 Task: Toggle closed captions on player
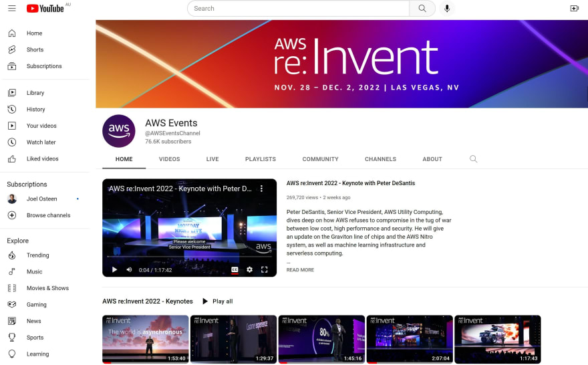coord(235,269)
